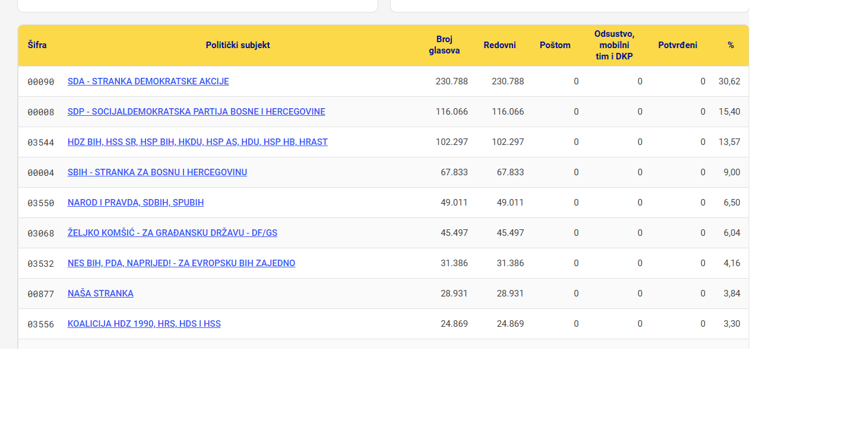Open Željko Komšić - DF/GS link
Viewport: 868px width, 445px height.
tap(172, 233)
